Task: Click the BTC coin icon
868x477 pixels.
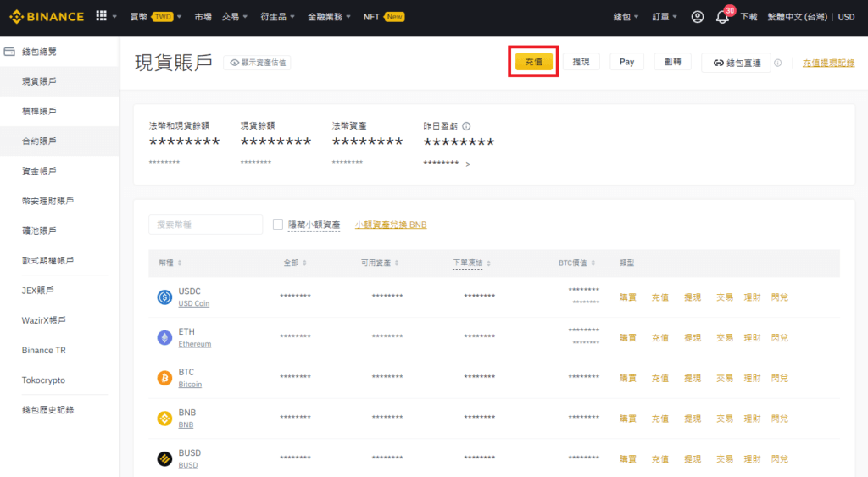Action: [164, 378]
